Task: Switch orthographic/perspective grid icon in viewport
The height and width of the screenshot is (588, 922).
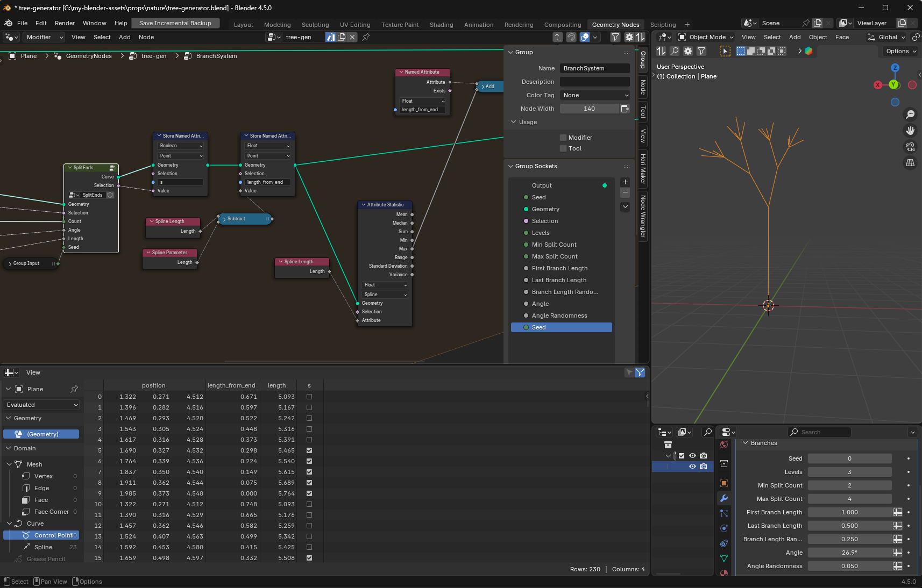Action: click(910, 163)
